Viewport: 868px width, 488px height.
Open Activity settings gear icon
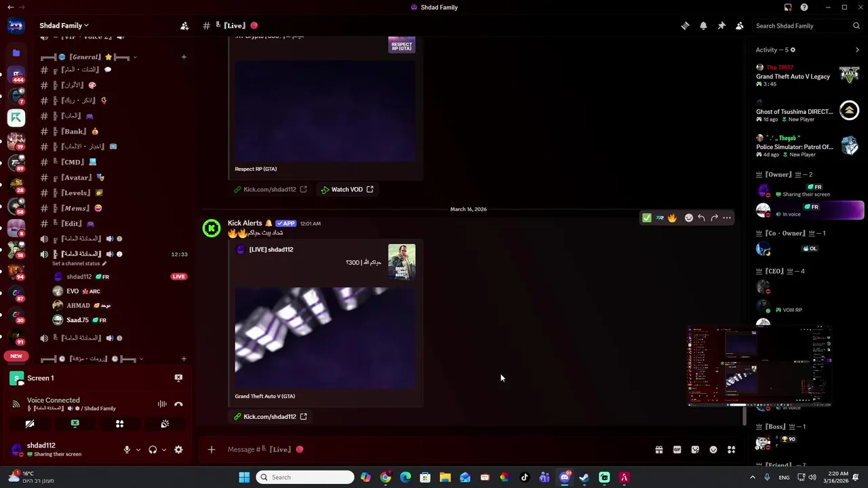pyautogui.click(x=793, y=49)
